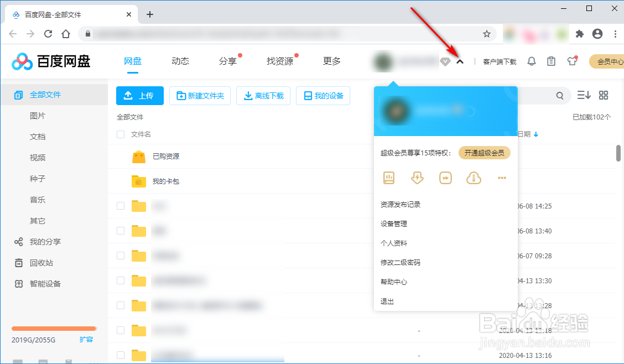
Task: Click the member diamond badge icon
Action: tap(445, 61)
